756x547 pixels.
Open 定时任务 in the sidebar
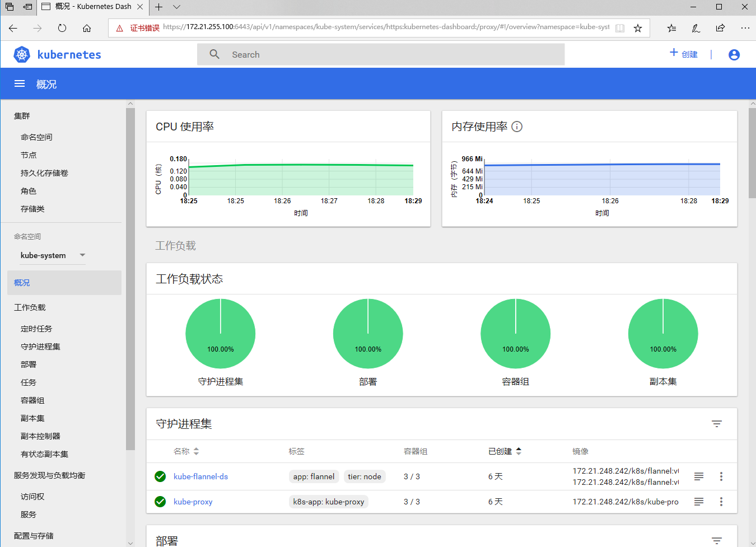point(36,329)
